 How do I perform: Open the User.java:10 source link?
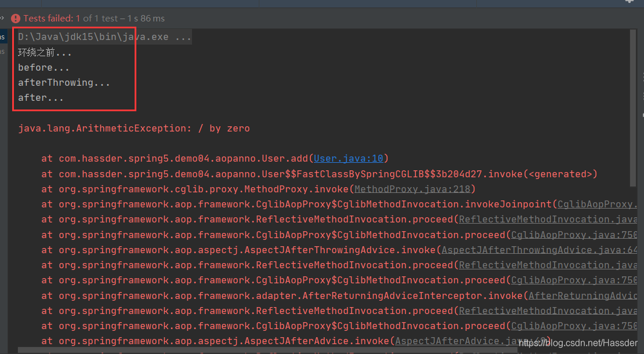(348, 159)
